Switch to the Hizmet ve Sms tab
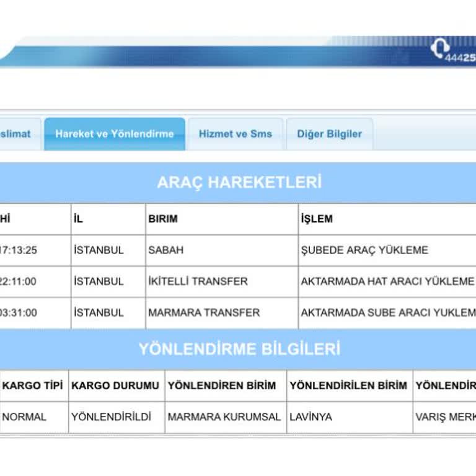 (236, 134)
